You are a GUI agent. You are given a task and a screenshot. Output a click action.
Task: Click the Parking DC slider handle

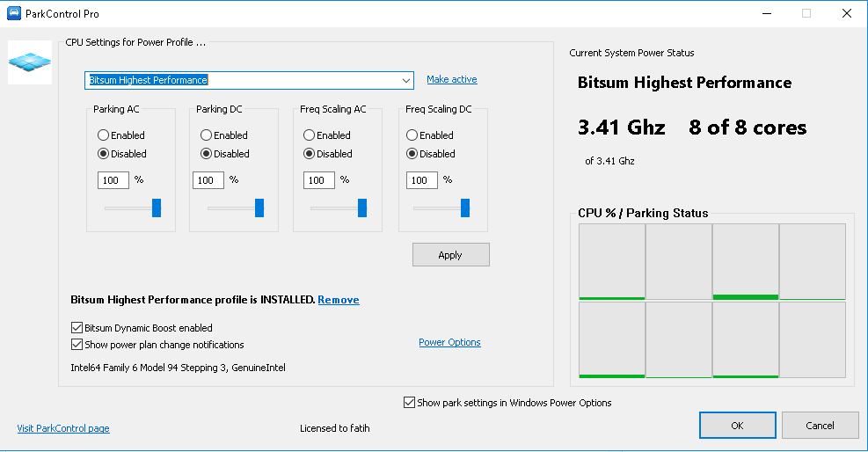[x=259, y=208]
